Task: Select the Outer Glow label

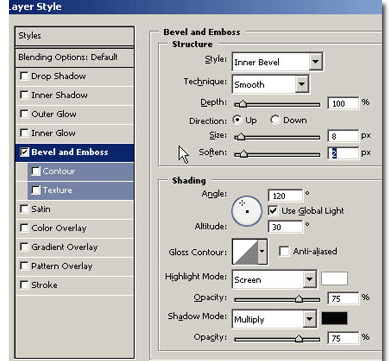Action: (54, 114)
